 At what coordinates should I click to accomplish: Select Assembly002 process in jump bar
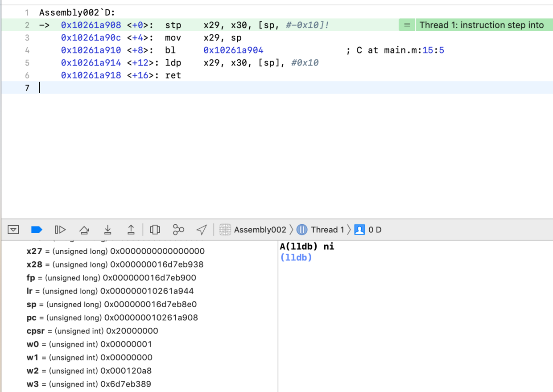pyautogui.click(x=253, y=230)
